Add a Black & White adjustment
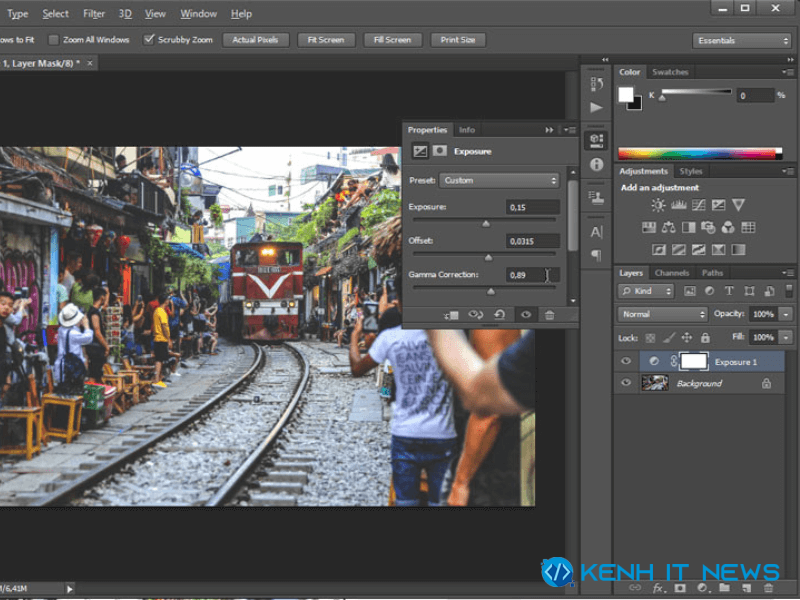 (x=688, y=228)
